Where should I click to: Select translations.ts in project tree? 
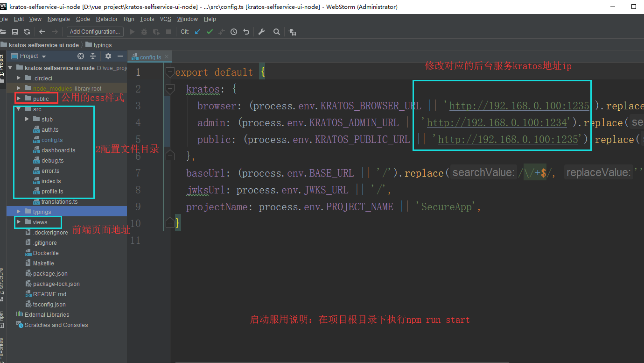pos(59,202)
